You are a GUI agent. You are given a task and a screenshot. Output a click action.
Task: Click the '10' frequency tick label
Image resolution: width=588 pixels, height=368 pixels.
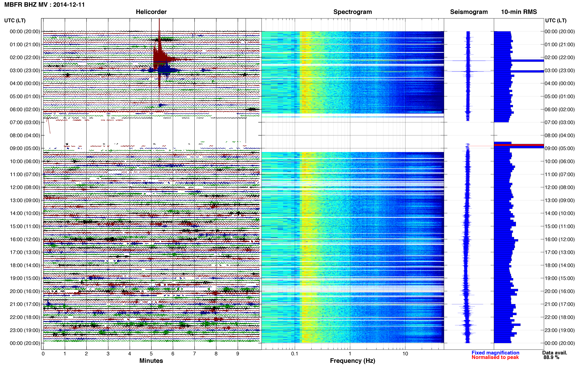[x=405, y=354]
